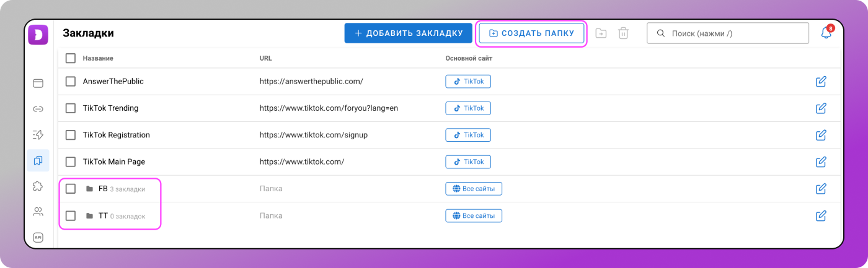Click the TikTok Registration bookmark name
This screenshot has height=268, width=868.
(x=117, y=135)
